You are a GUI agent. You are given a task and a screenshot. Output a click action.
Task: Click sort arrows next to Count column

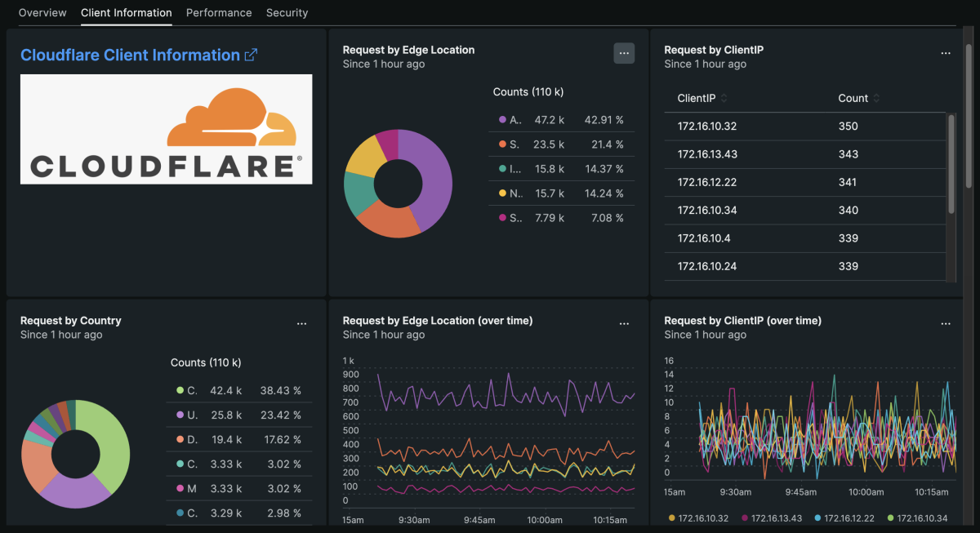coord(876,99)
